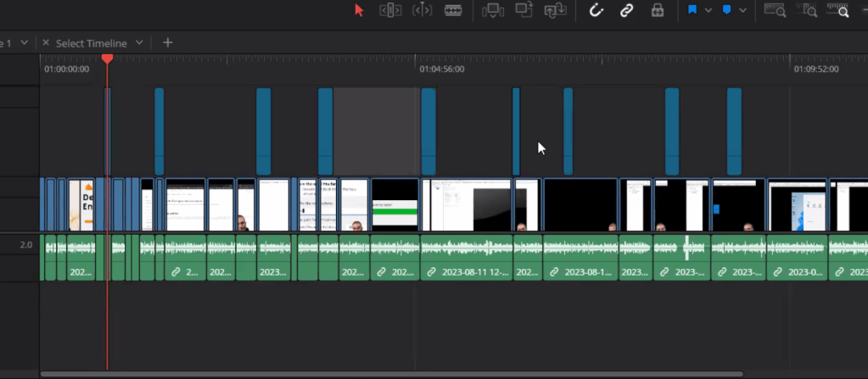This screenshot has height=379, width=868.
Task: Toggle the Position Lock padlock icon
Action: (658, 10)
